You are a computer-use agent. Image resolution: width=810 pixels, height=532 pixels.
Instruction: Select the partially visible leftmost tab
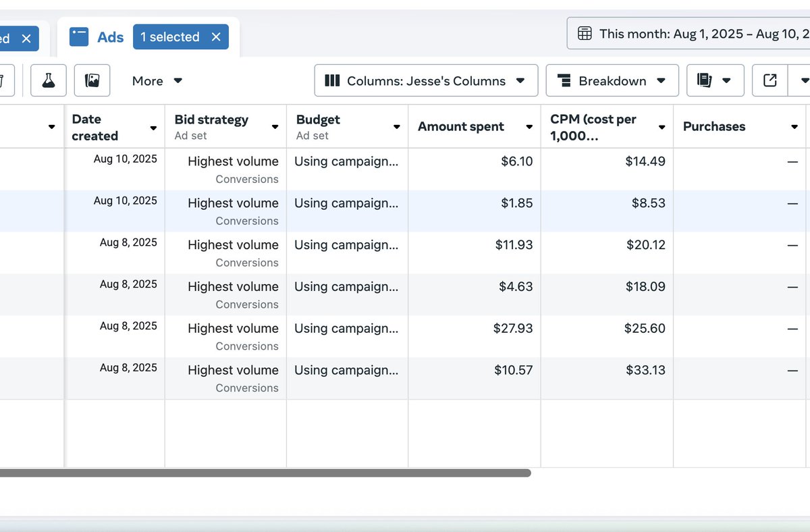click(x=13, y=38)
